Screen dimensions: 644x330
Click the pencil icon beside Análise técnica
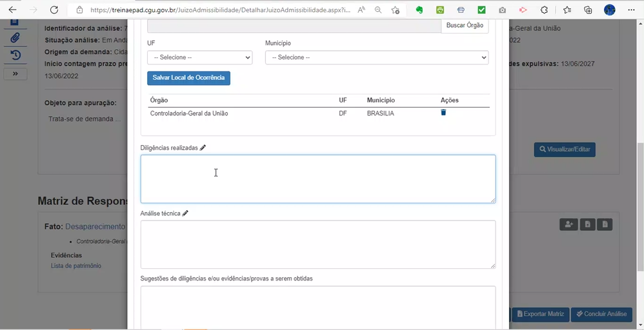point(185,213)
